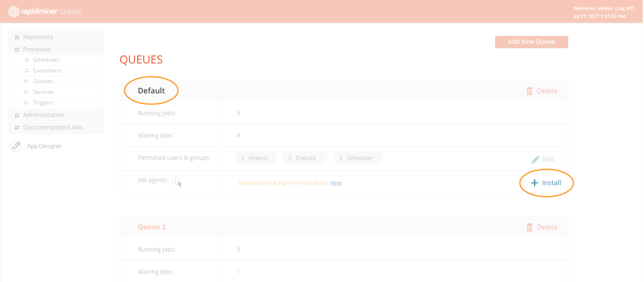Viewport: 644px width, 282px height.
Task: Open the App Designer icon
Action: pyautogui.click(x=15, y=147)
